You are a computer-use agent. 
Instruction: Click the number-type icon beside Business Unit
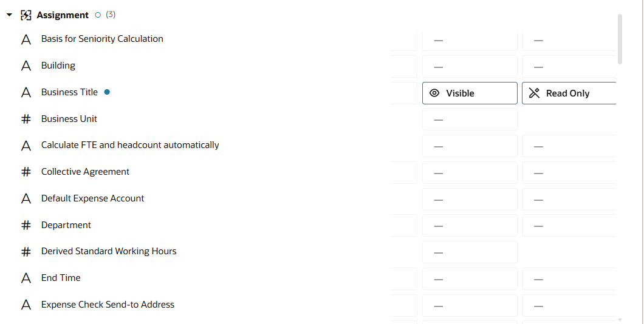pyautogui.click(x=26, y=120)
